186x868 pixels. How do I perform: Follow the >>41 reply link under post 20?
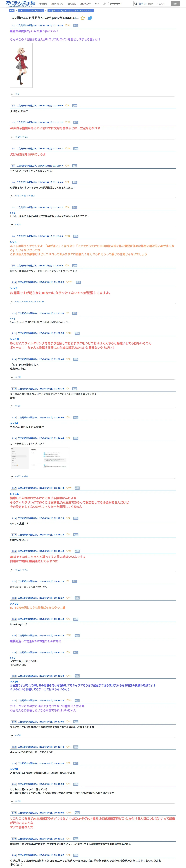click(x=25, y=570)
